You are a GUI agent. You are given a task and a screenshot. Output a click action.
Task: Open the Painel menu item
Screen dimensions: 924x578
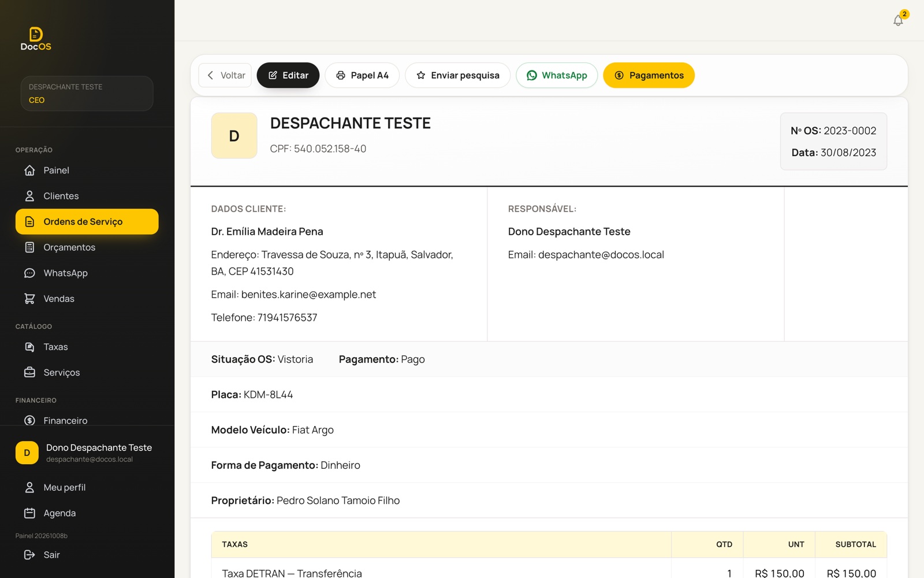point(87,171)
